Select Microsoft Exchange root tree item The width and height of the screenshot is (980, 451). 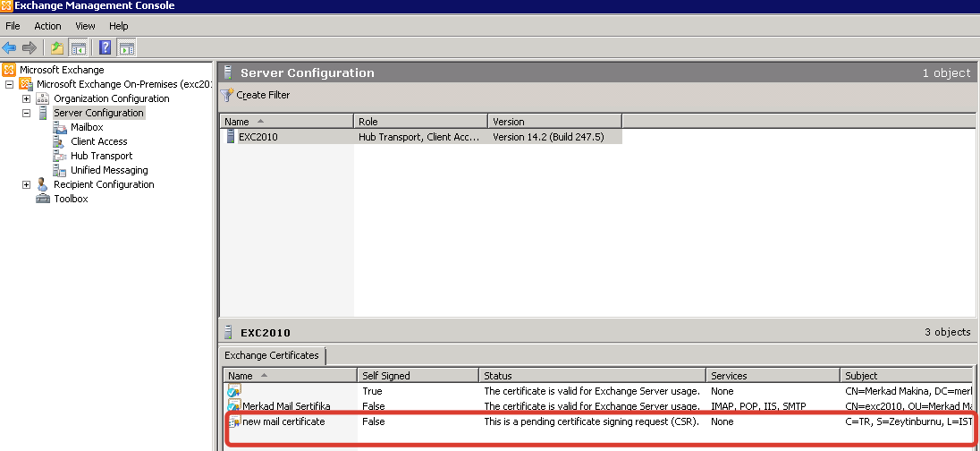[x=62, y=70]
